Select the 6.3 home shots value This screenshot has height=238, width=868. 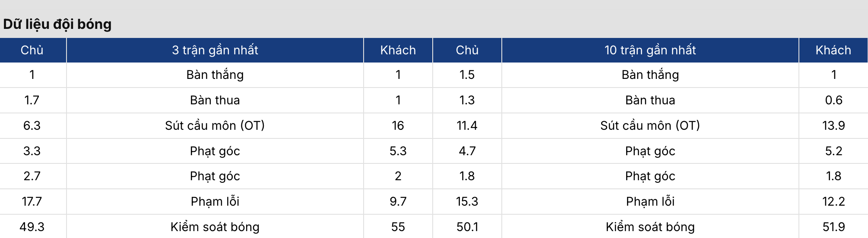(x=32, y=125)
